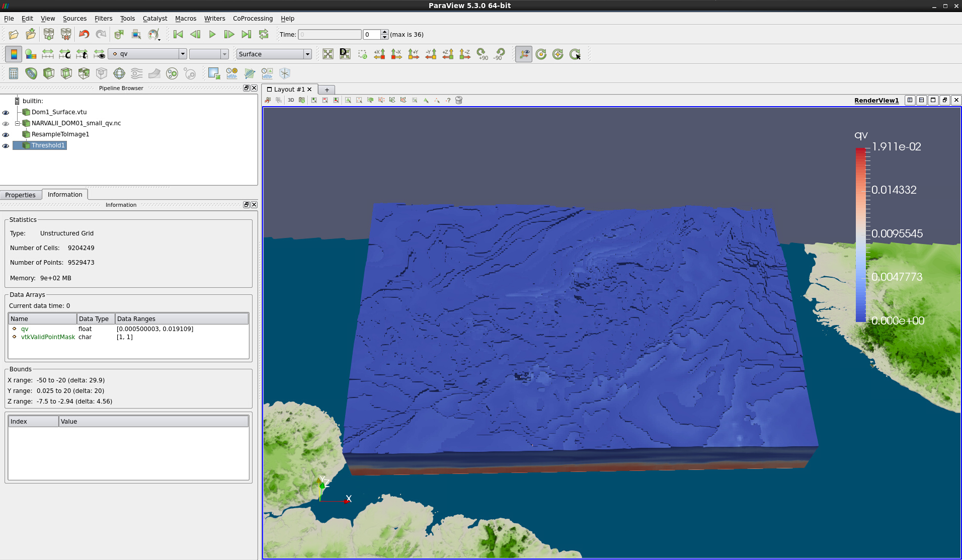Set view direction to -Y
The width and height of the screenshot is (962, 560).
pyautogui.click(x=431, y=54)
